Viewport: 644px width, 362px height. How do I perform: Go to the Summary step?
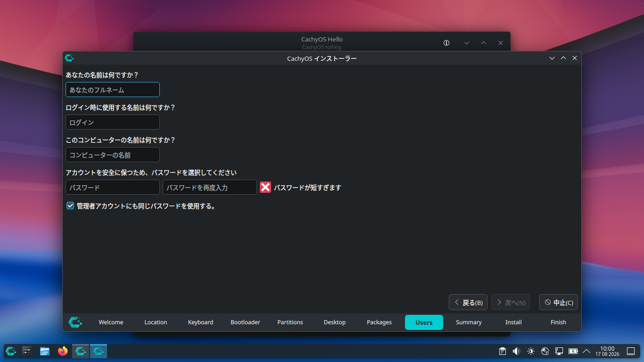(469, 322)
